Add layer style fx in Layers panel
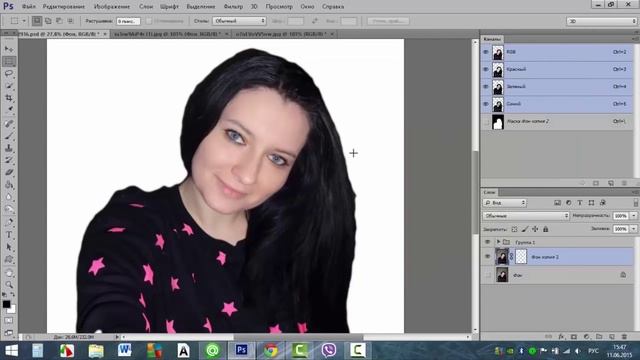This screenshot has width=640, height=360. click(x=562, y=337)
